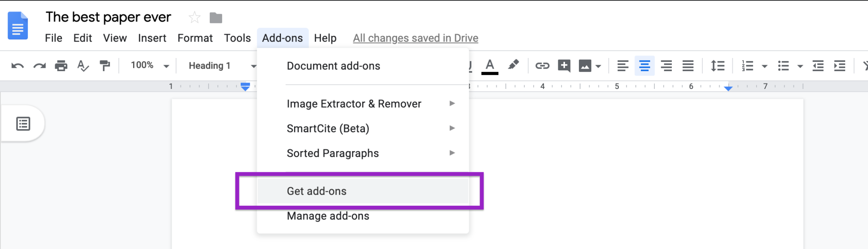The width and height of the screenshot is (868, 249).
Task: Open the text color A picker
Action: click(490, 66)
